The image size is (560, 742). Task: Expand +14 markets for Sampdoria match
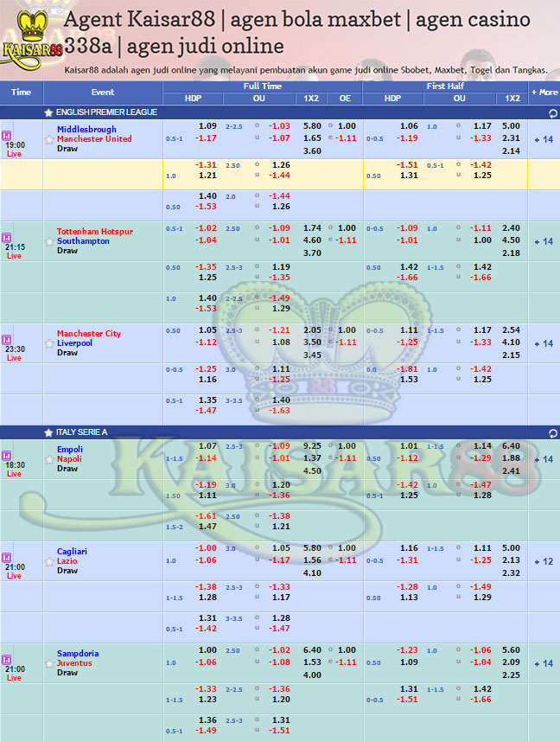(x=544, y=663)
